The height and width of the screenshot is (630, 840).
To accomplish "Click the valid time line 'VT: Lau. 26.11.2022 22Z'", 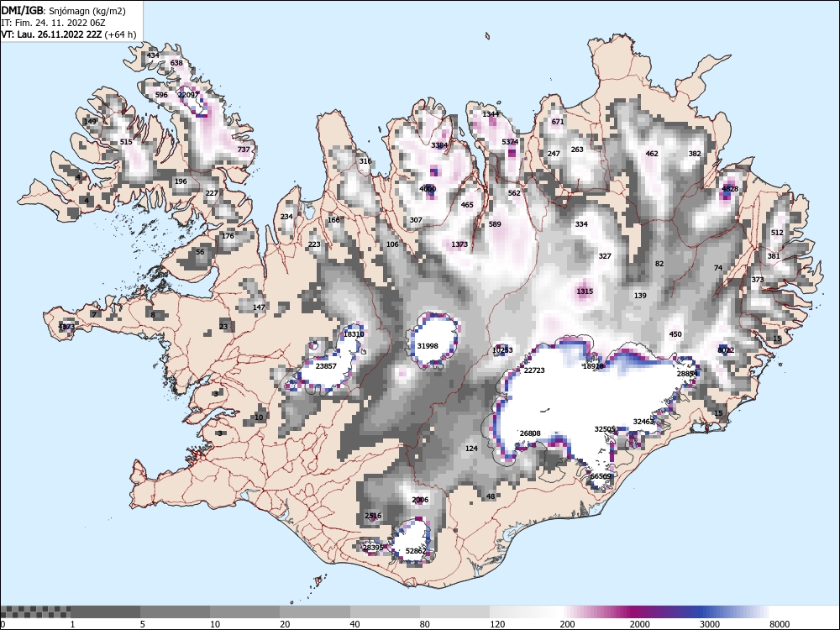I will coord(52,34).
